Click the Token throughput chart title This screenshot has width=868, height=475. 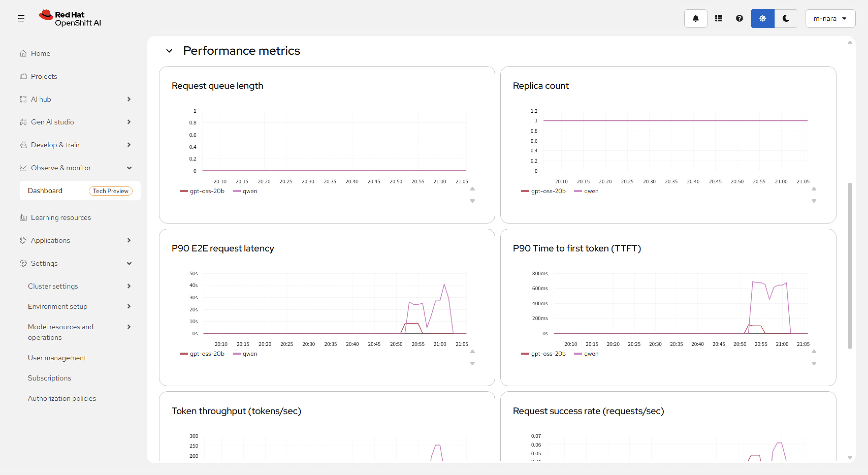(236, 411)
